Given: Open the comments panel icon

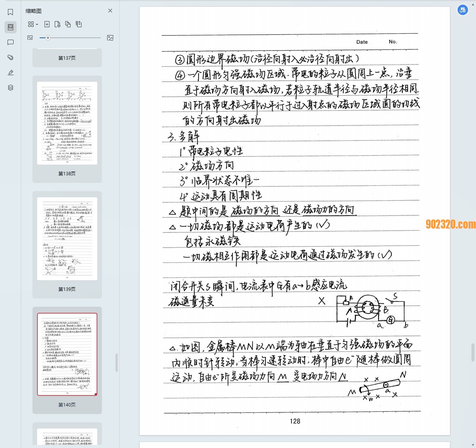Looking at the screenshot, I should tap(11, 42).
